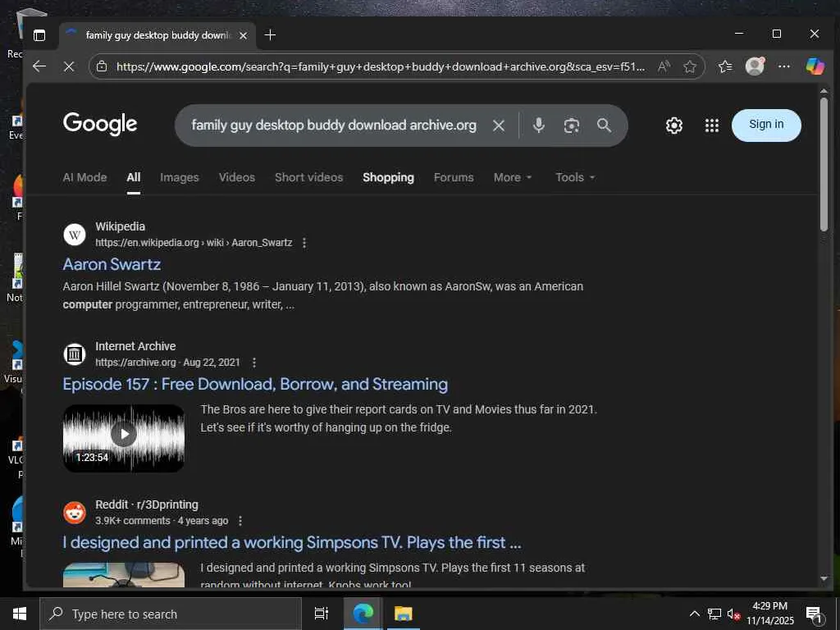Close the family guy desktop buddy tab
The height and width of the screenshot is (630, 840).
coord(243,35)
